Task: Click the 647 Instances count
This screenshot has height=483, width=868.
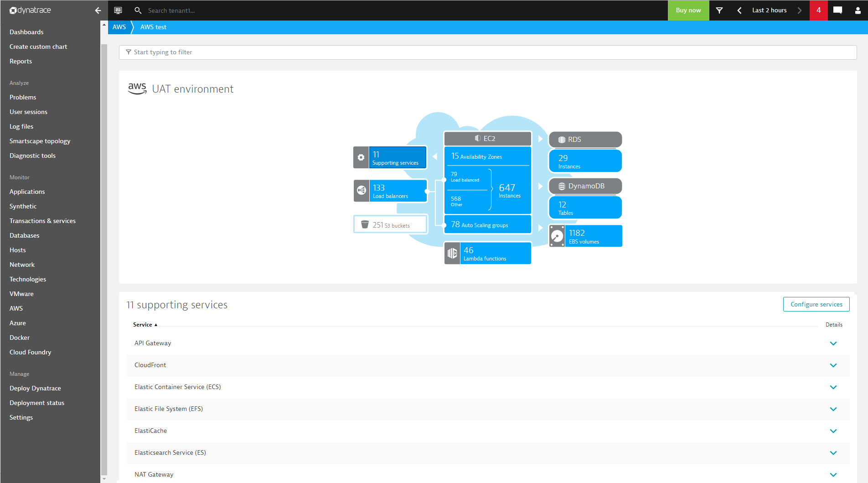Action: point(509,190)
